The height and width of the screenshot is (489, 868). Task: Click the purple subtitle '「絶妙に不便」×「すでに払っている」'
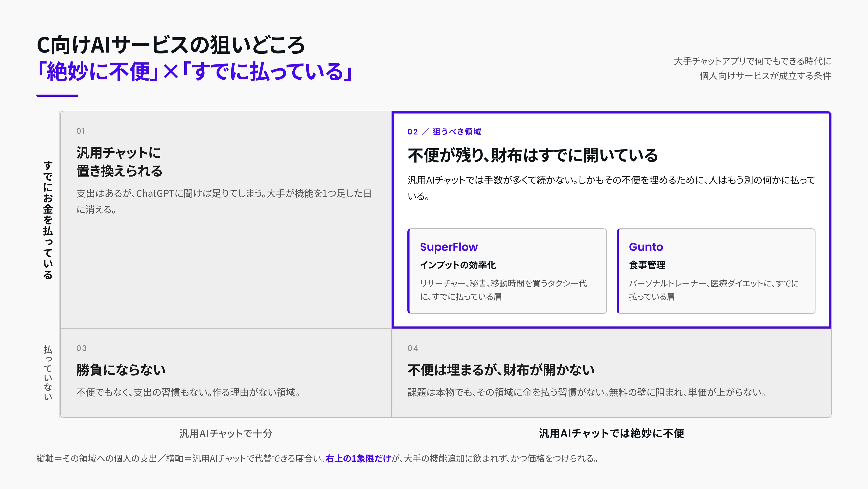tap(194, 72)
